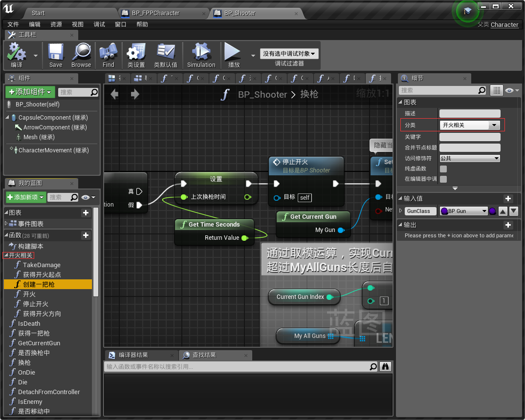Move GunClass parameter up
Screen dimensions: 525x420
click(x=503, y=211)
